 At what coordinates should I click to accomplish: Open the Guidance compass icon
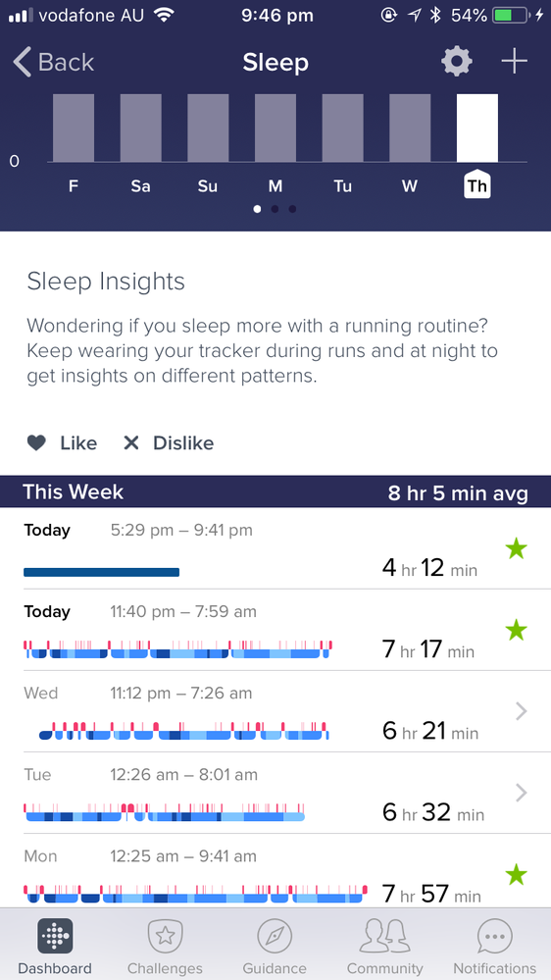tap(275, 936)
